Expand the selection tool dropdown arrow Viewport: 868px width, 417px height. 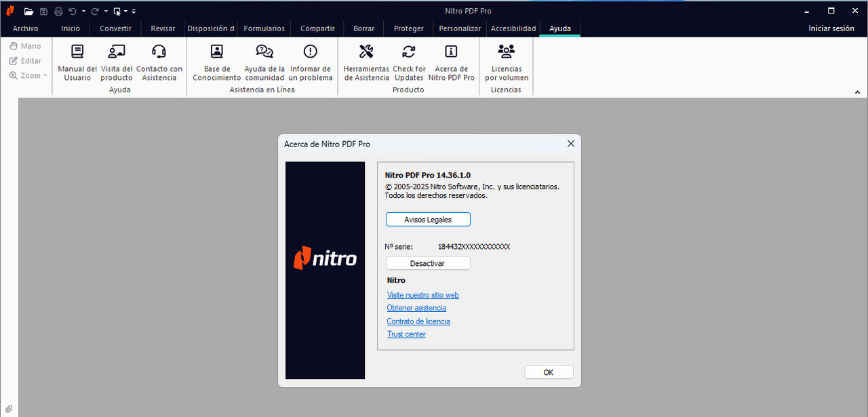(x=126, y=12)
